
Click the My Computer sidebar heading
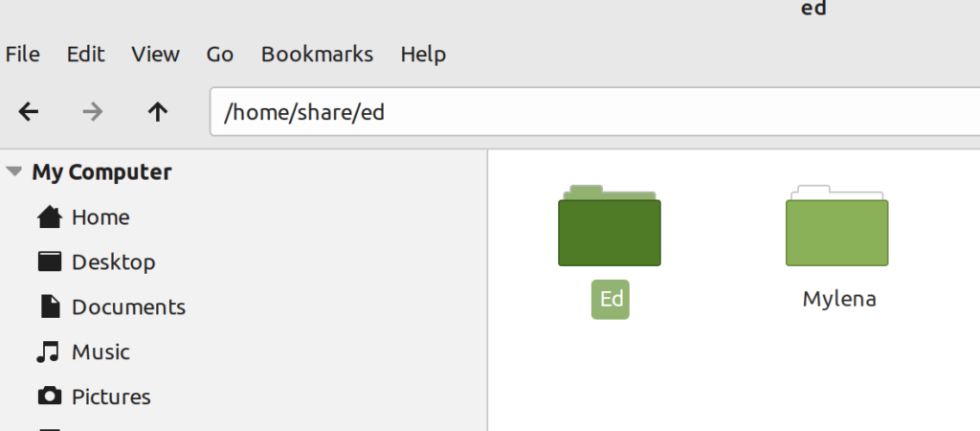[x=101, y=172]
